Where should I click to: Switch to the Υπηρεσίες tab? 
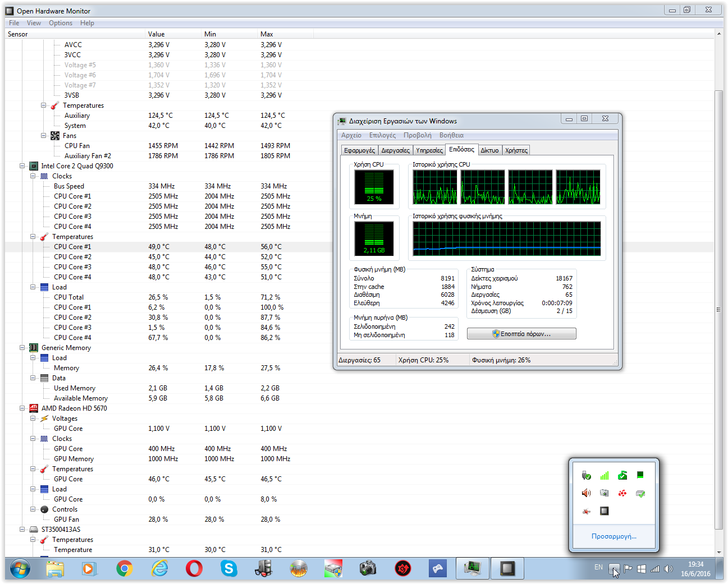(429, 150)
